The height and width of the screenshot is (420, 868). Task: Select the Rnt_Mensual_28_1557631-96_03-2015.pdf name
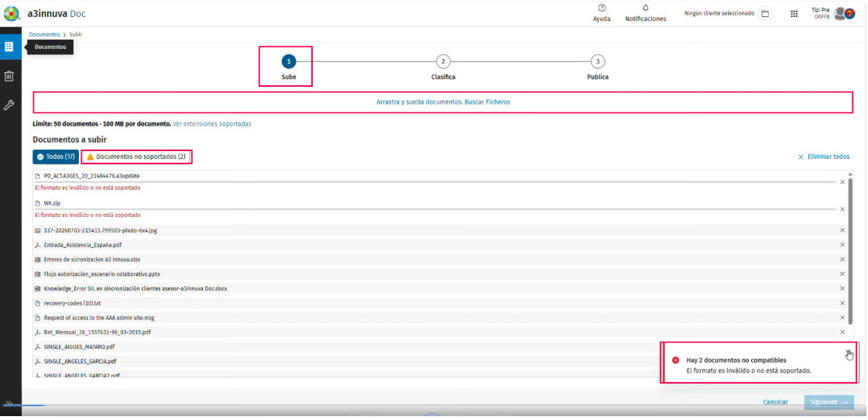coord(98,332)
